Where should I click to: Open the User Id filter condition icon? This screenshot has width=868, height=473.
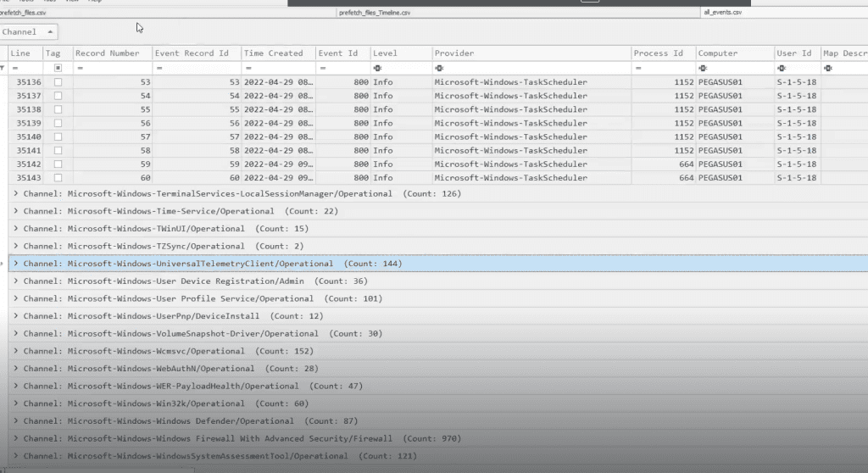(x=781, y=68)
